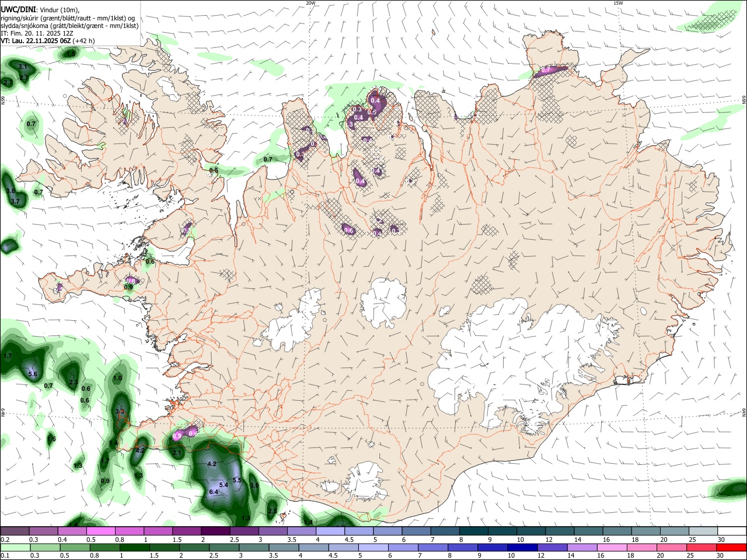Click the palest green rain swatch after 0.1
The image size is (747, 560).
[15, 547]
